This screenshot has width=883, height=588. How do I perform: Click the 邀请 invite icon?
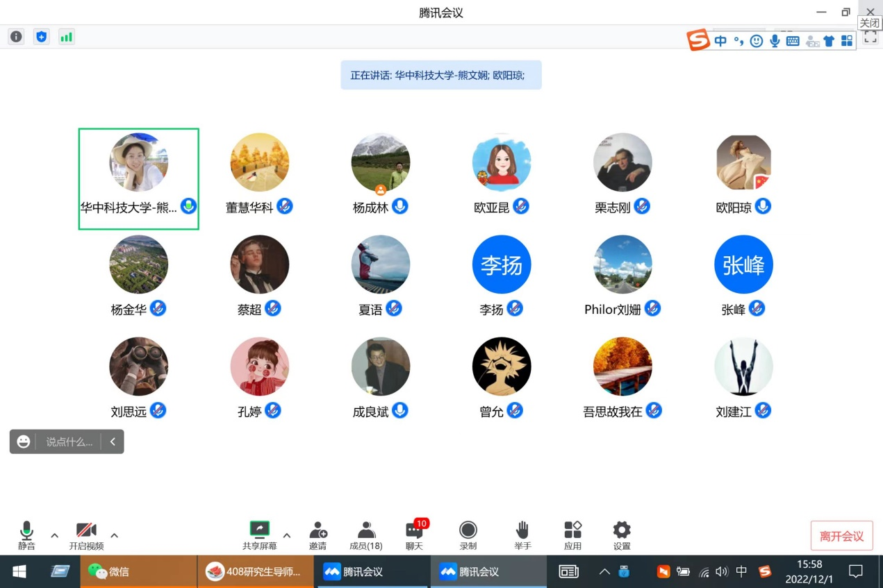coord(318,535)
